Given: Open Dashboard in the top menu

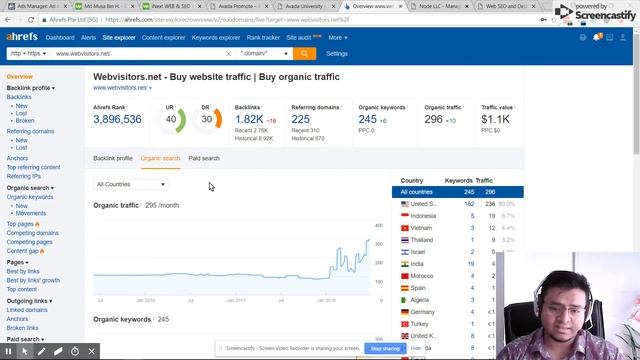Looking at the screenshot, I should click(60, 38).
